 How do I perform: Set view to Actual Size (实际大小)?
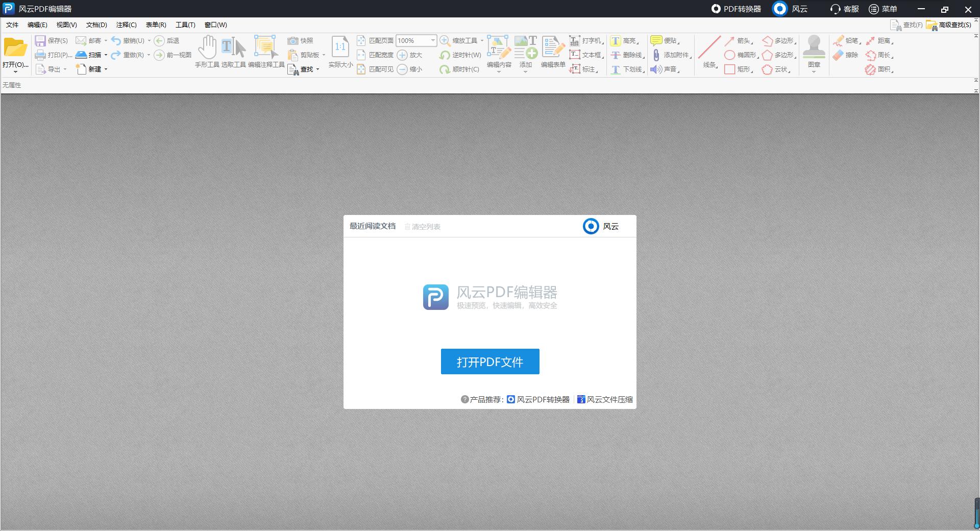(340, 52)
